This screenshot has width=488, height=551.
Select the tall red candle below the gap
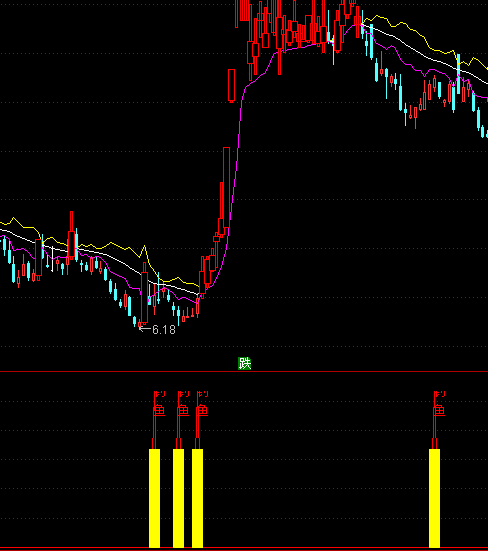[x=226, y=187]
